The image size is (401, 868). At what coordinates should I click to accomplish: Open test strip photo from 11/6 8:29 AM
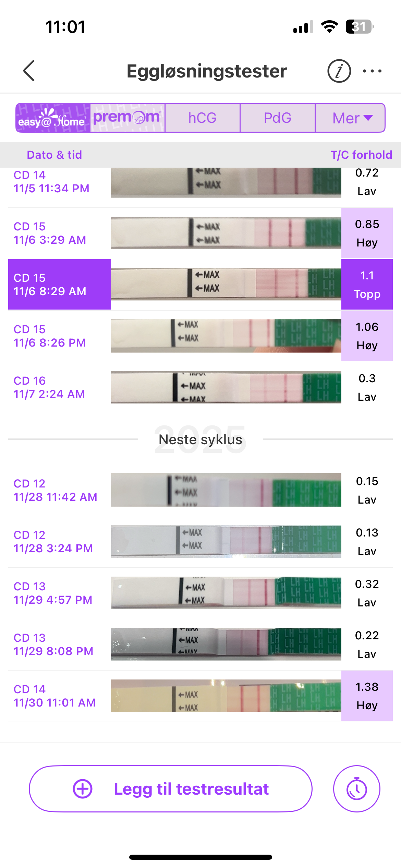[x=226, y=284]
